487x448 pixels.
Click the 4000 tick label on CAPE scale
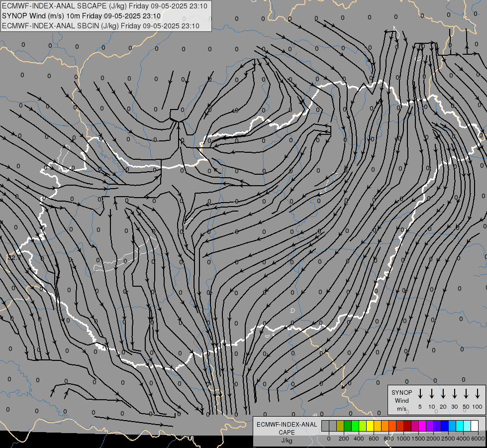[463, 439]
